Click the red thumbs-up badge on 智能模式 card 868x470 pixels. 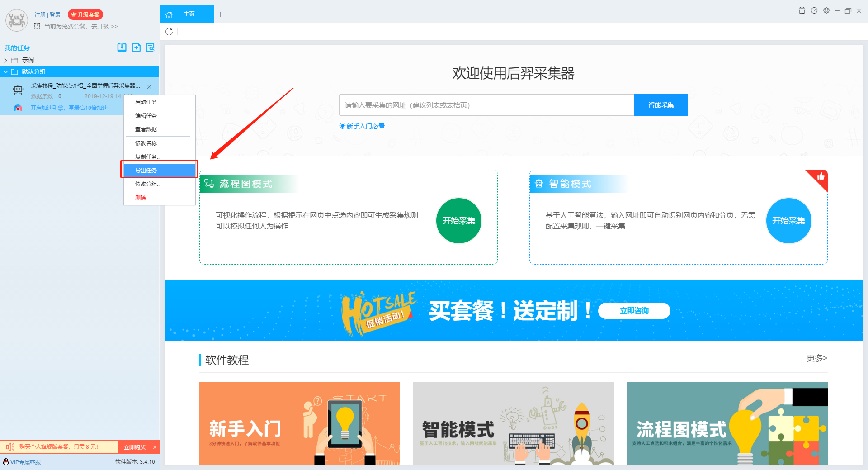coord(820,178)
